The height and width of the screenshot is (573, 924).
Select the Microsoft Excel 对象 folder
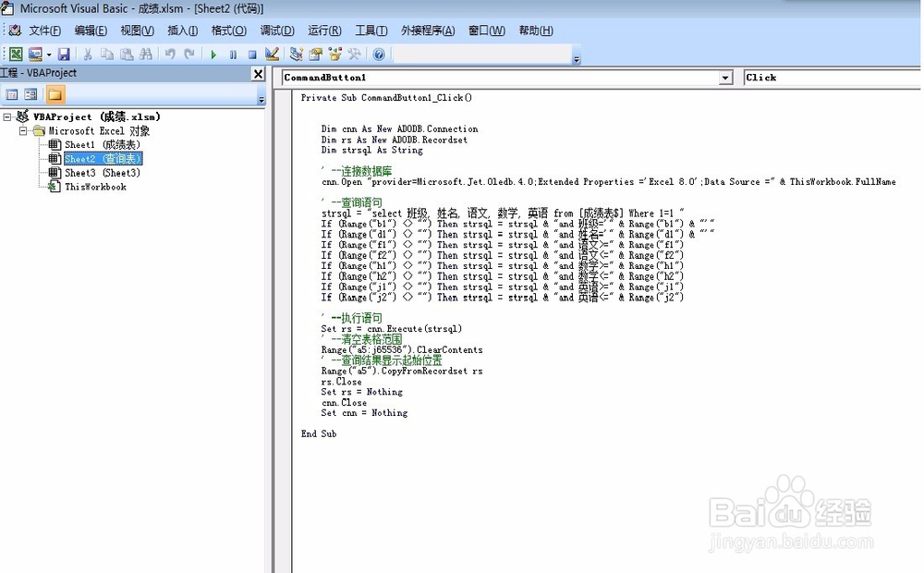(x=99, y=131)
